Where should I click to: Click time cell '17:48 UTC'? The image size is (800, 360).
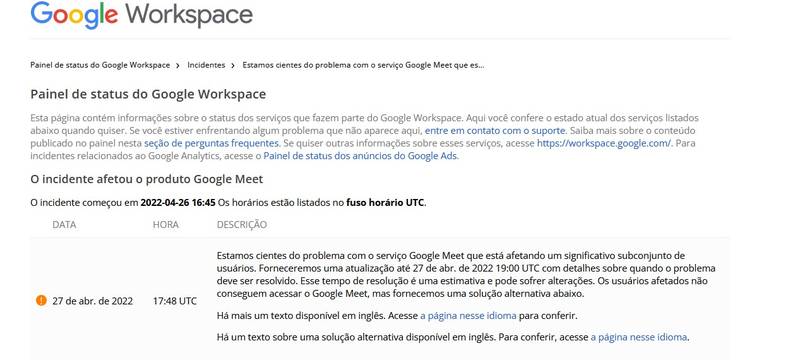pos(174,301)
